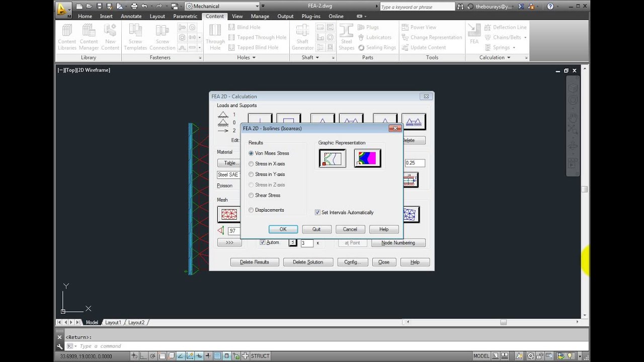Click Help in Isolines dialog
The height and width of the screenshot is (362, 644).
384,229
